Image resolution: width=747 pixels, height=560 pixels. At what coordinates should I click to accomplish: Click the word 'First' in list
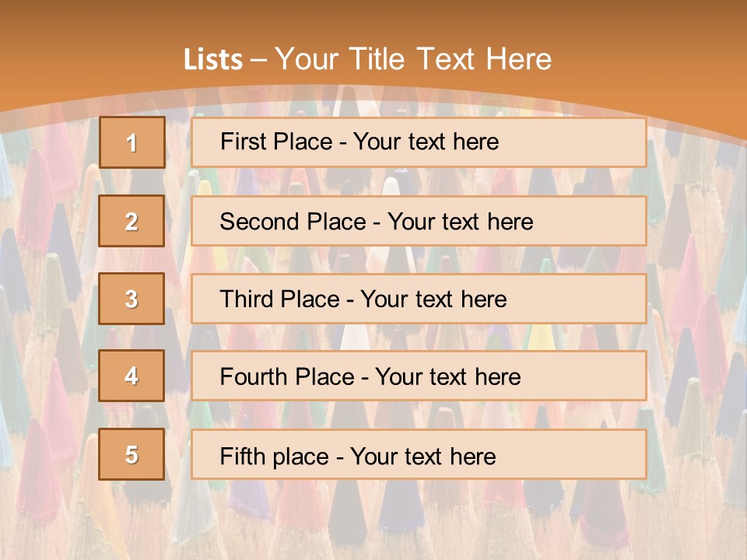[243, 142]
